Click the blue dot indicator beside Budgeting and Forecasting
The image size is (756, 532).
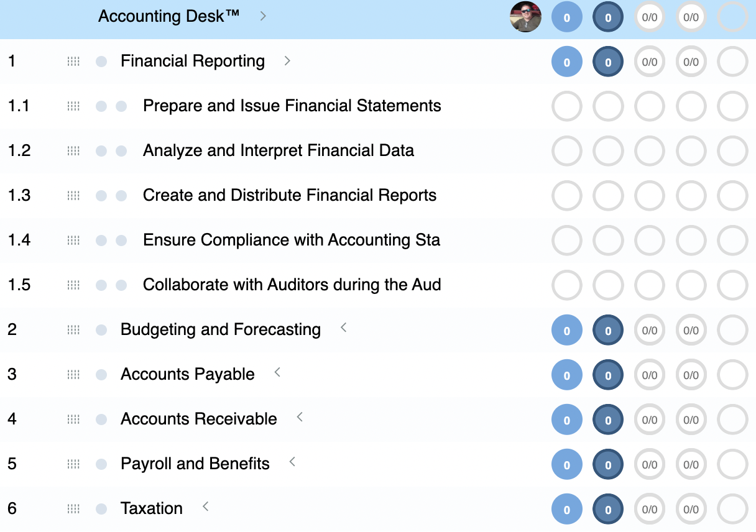point(101,330)
